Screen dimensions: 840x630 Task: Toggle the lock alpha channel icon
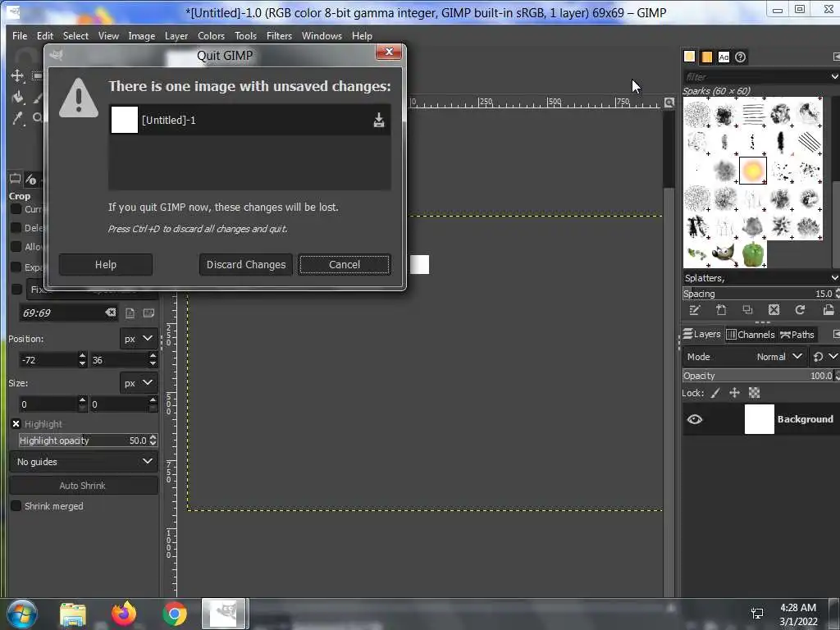[x=755, y=393]
